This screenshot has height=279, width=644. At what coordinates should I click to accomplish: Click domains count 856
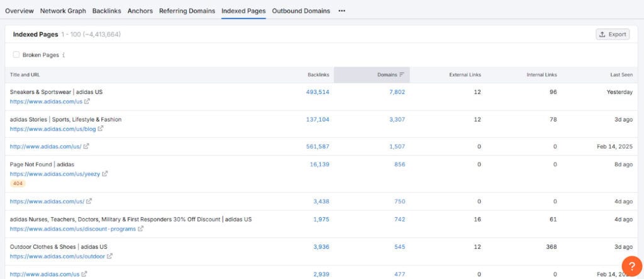coord(399,164)
